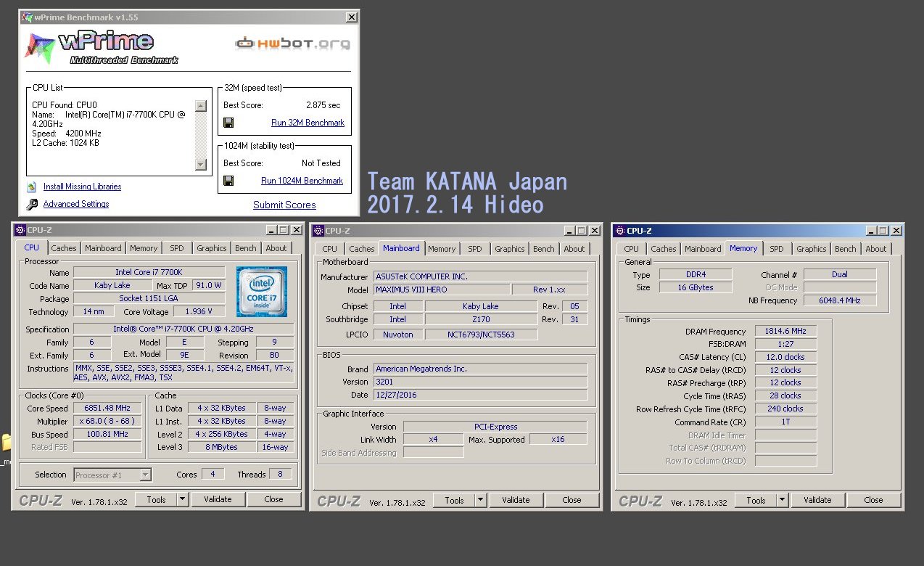
Task: Click Validate in the CPU-Z mainboard window
Action: point(516,500)
